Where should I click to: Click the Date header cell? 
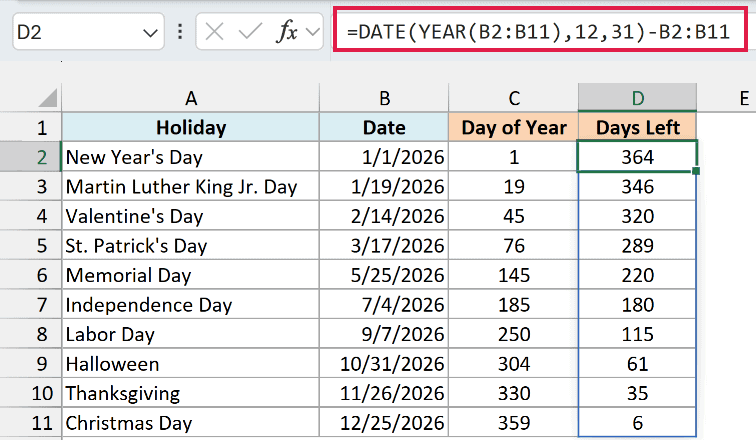tap(384, 127)
